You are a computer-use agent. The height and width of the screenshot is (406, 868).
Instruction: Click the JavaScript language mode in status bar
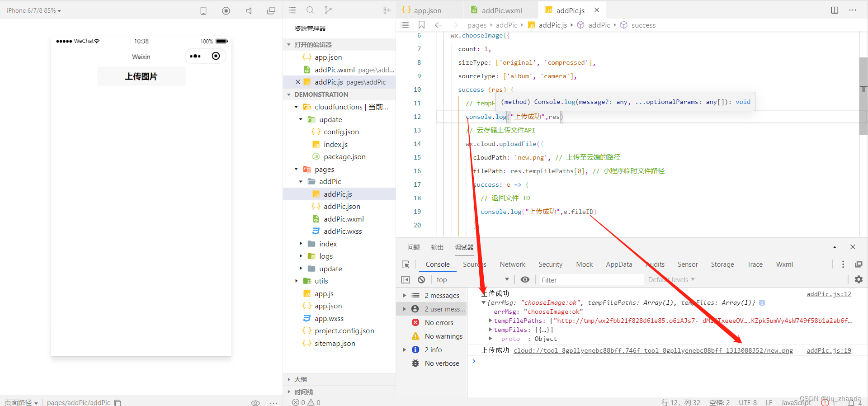pyautogui.click(x=796, y=402)
